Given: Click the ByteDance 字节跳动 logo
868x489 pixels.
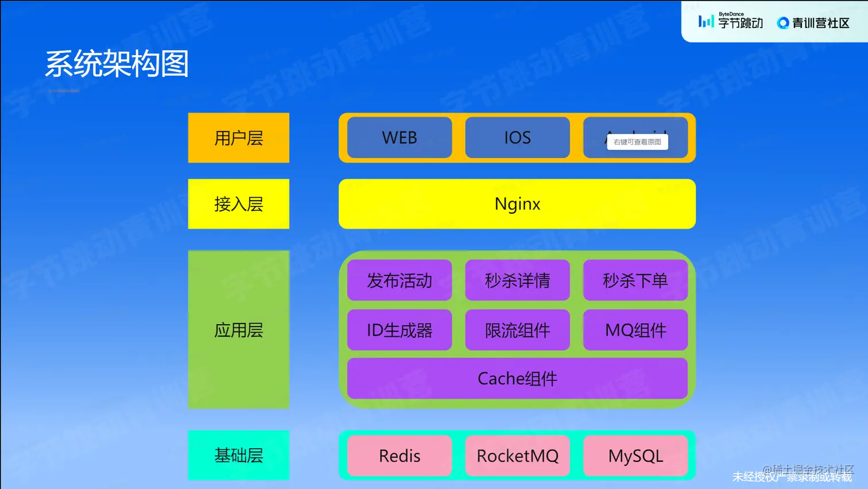Looking at the screenshot, I should tap(730, 21).
